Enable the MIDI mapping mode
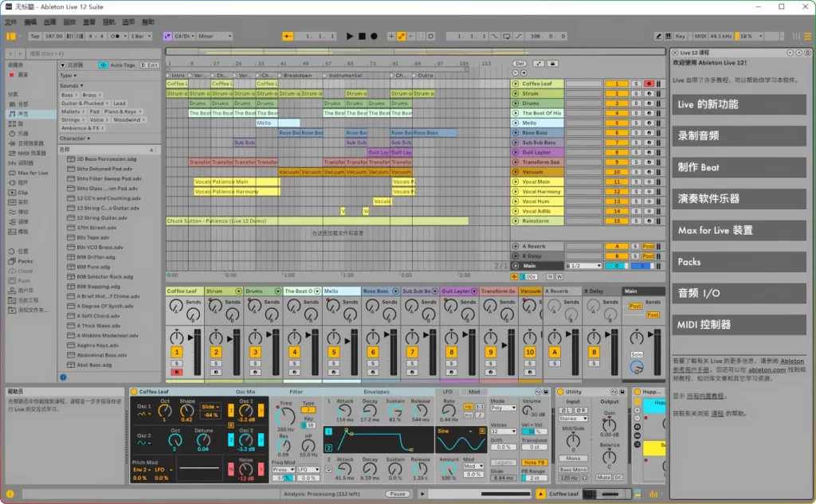This screenshot has width=816, height=504. tap(700, 35)
